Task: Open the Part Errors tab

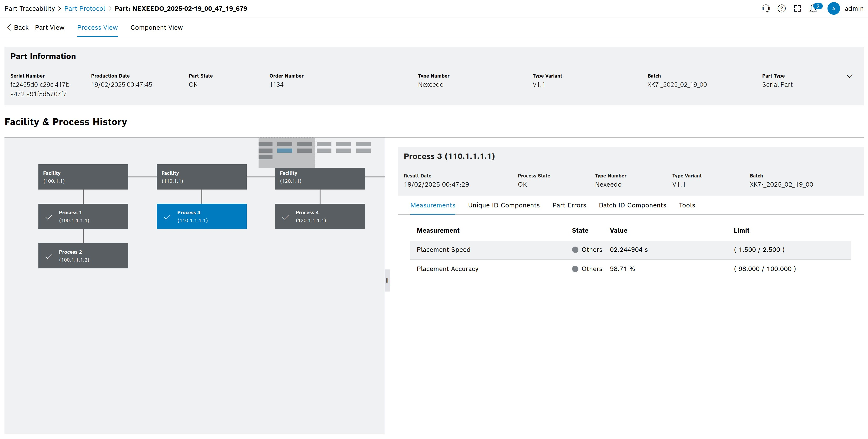Action: pos(569,205)
